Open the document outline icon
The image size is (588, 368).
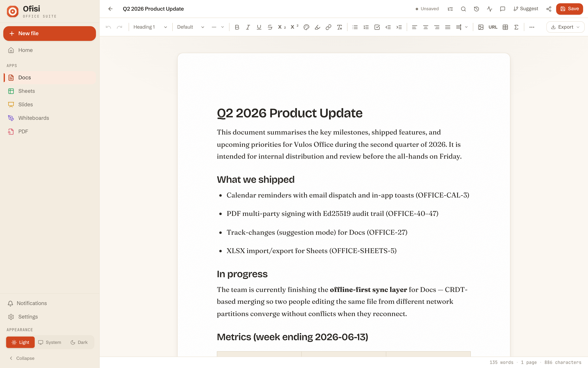coord(450,9)
